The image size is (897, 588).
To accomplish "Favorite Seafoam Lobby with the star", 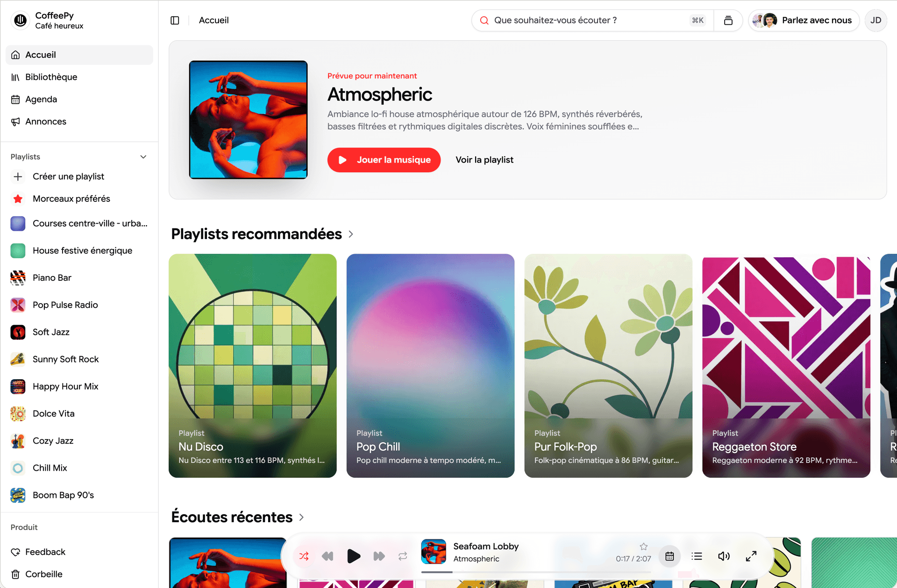I will tap(643, 546).
